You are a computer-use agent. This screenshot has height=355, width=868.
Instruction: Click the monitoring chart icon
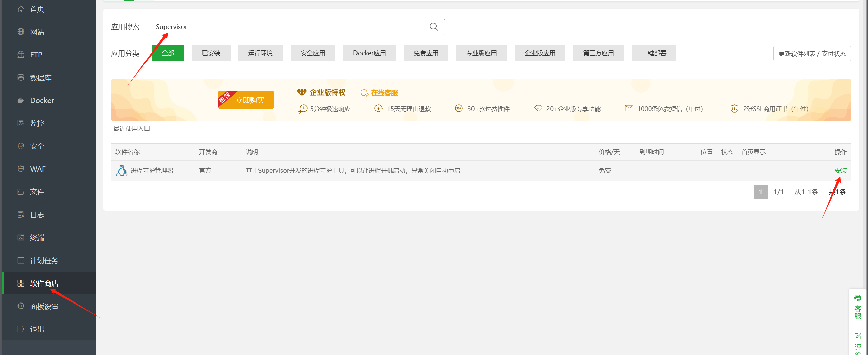pyautogui.click(x=21, y=123)
